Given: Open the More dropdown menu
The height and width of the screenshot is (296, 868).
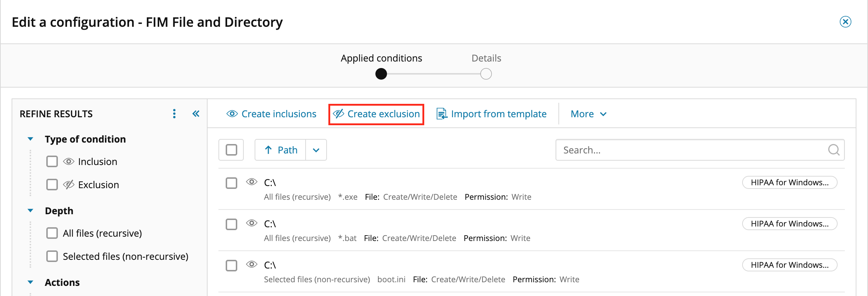Looking at the screenshot, I should click(x=588, y=114).
